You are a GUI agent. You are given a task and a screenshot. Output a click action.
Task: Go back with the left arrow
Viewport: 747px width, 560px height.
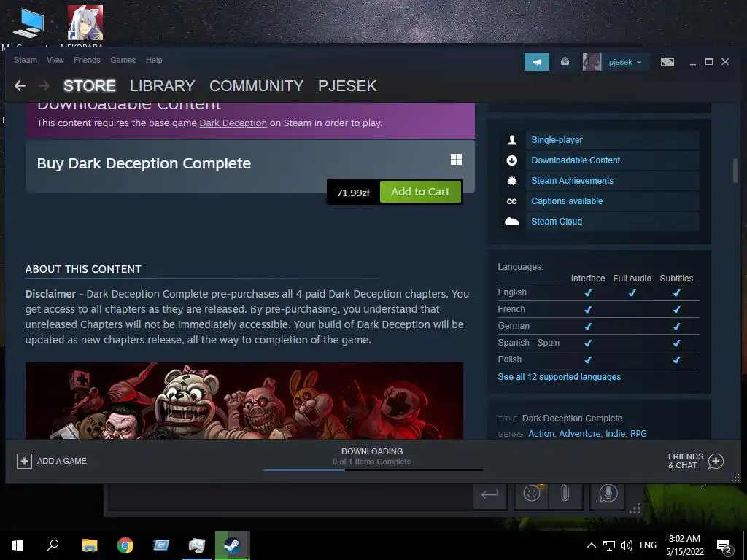[20, 86]
